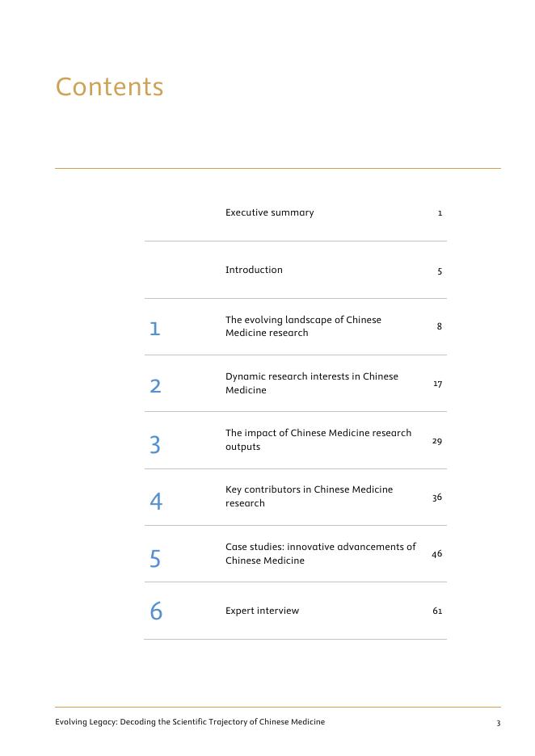This screenshot has height=756, width=535.
Task: Click the large blue chapter number 3
Action: [x=155, y=445]
